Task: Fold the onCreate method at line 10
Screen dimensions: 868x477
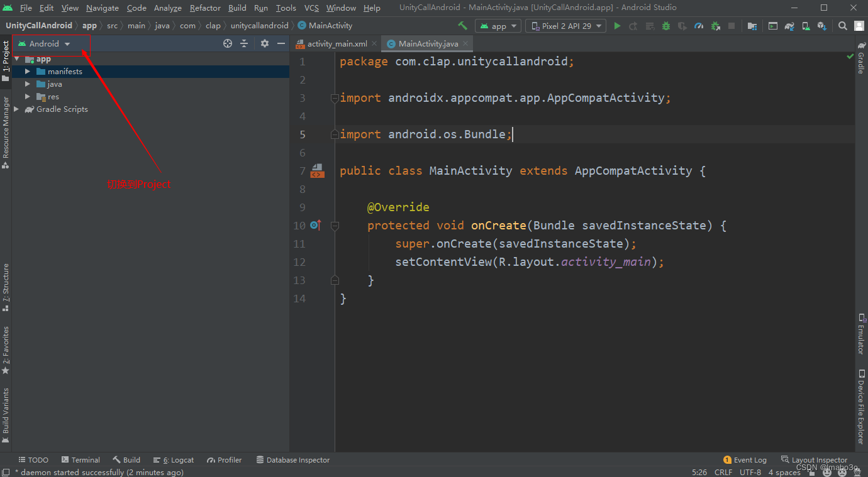Action: point(335,225)
